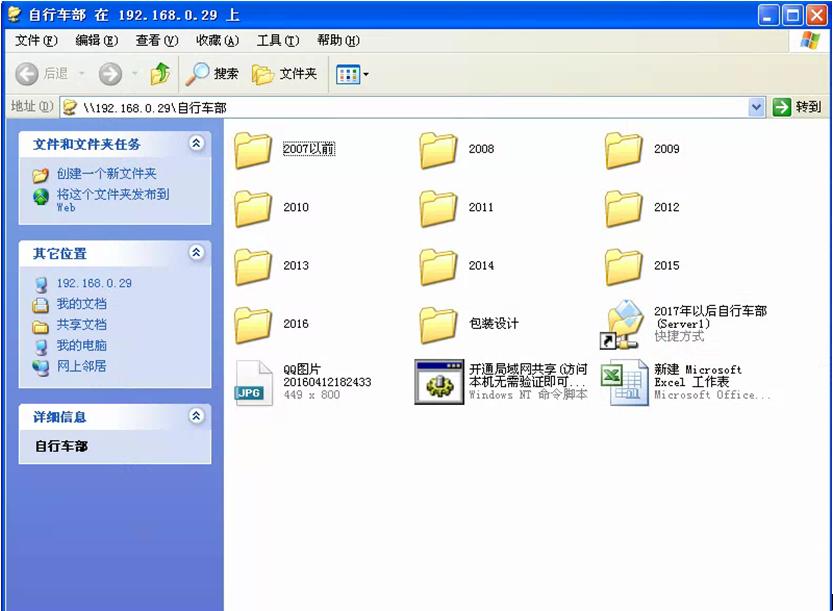Open the 2007以前 folder
Screen dimensions: 833x611
251,150
